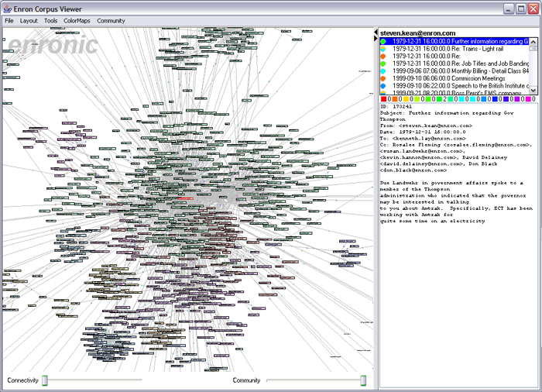Select email 'Commission Meetings'
Viewport: 542px width, 392px height.
455,78
